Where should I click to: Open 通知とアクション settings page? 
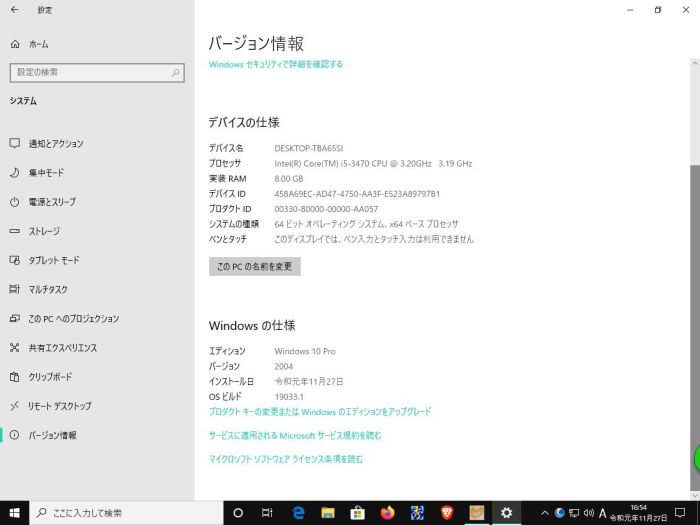click(56, 143)
